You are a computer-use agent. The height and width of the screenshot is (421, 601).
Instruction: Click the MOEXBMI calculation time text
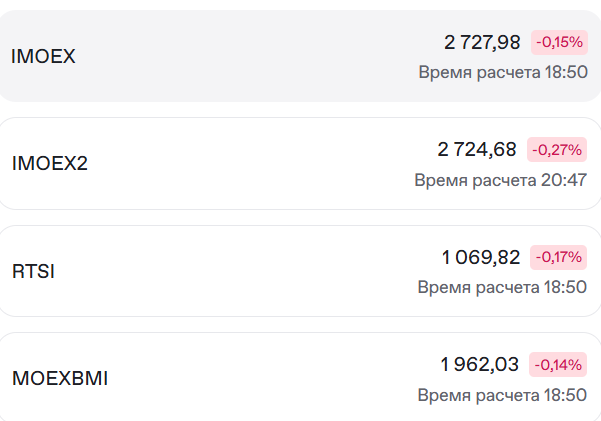click(502, 395)
